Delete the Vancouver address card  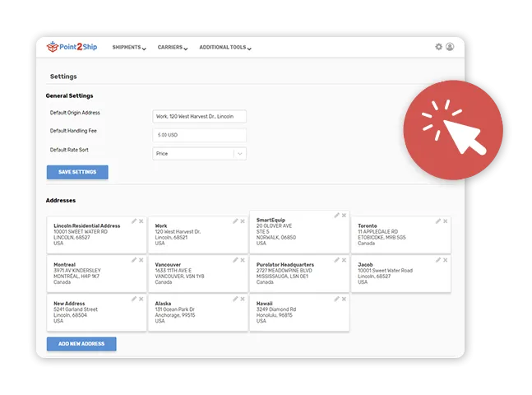(x=243, y=260)
